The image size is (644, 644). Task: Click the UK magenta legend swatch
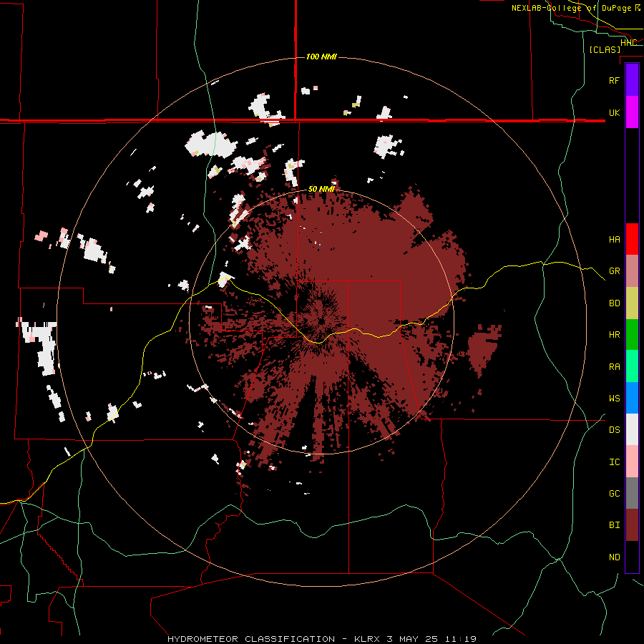(632, 112)
